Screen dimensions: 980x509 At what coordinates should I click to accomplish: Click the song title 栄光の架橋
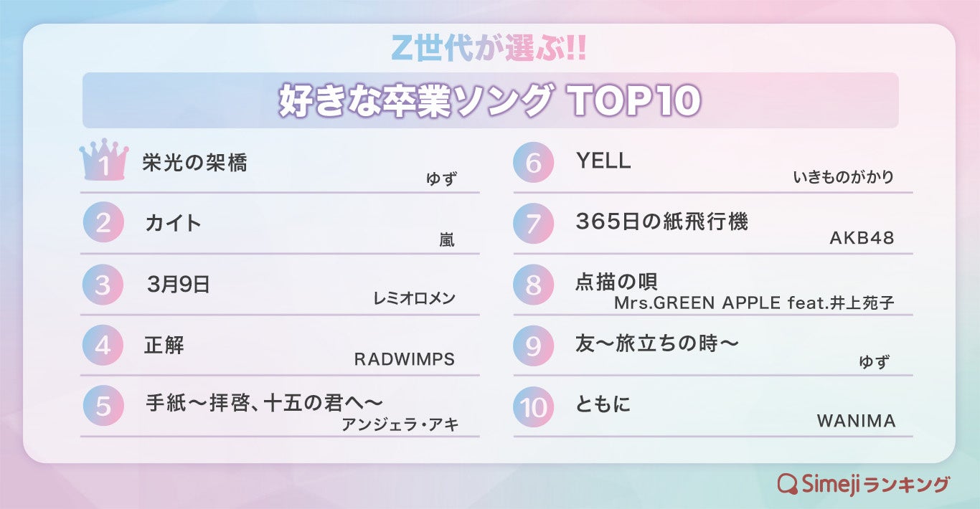click(x=194, y=163)
